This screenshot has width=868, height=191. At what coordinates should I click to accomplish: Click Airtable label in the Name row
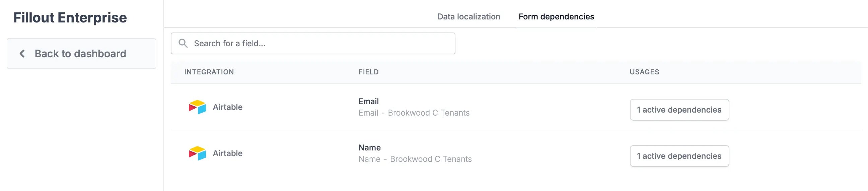tap(227, 153)
